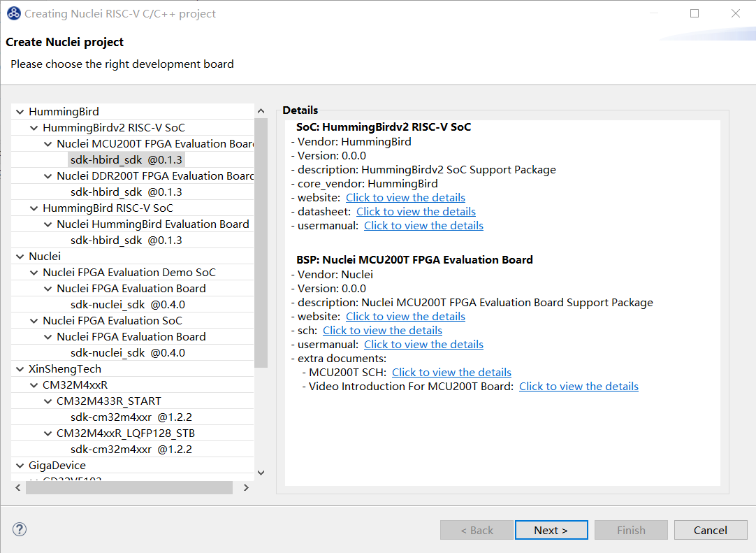The width and height of the screenshot is (756, 553).
Task: Select sdk-nuclei_sdk @0.4.0 under Demo SoC board
Action: coord(128,305)
